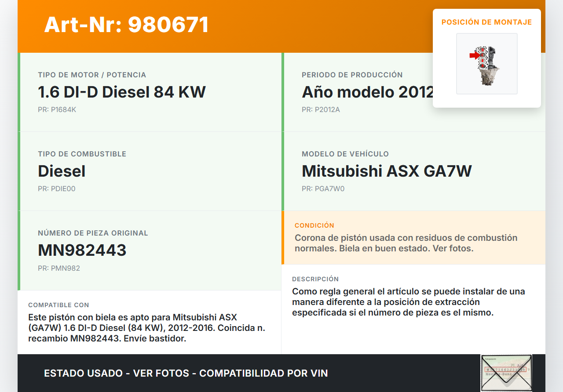Select the TIPO DE MOTOR / POTENCIA label
The image size is (563, 392).
click(x=92, y=75)
